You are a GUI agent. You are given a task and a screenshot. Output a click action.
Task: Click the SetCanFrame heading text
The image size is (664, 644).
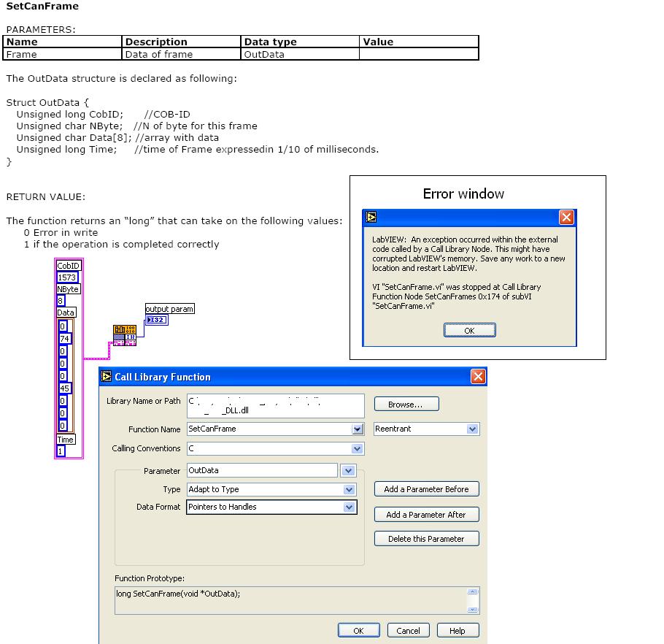[42, 6]
